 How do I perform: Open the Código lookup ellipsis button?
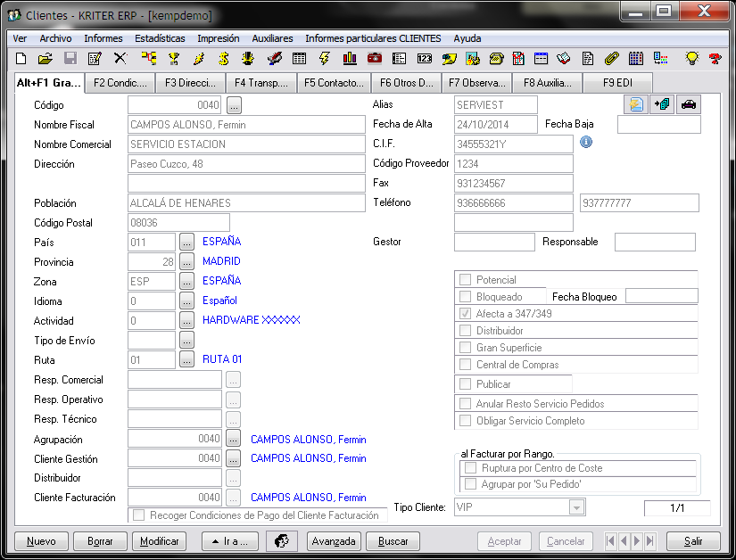(x=235, y=105)
